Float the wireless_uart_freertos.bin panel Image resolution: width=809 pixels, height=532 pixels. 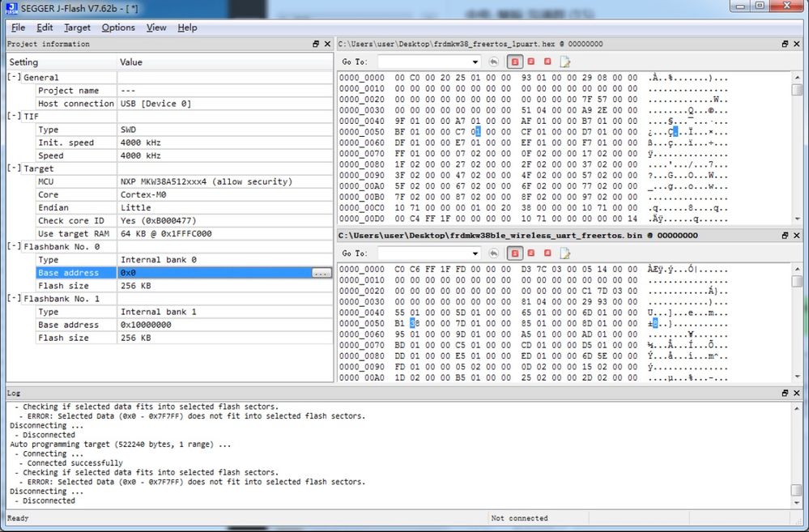point(785,236)
